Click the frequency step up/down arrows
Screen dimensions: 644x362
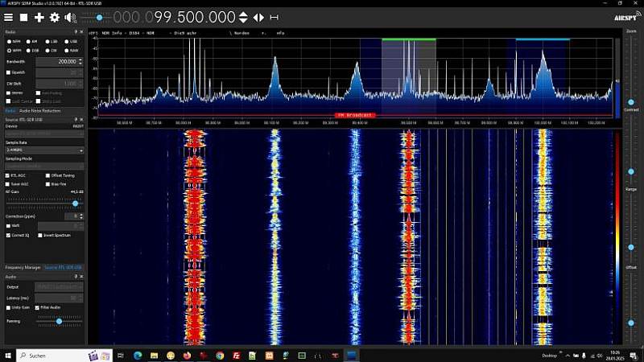(243, 17)
